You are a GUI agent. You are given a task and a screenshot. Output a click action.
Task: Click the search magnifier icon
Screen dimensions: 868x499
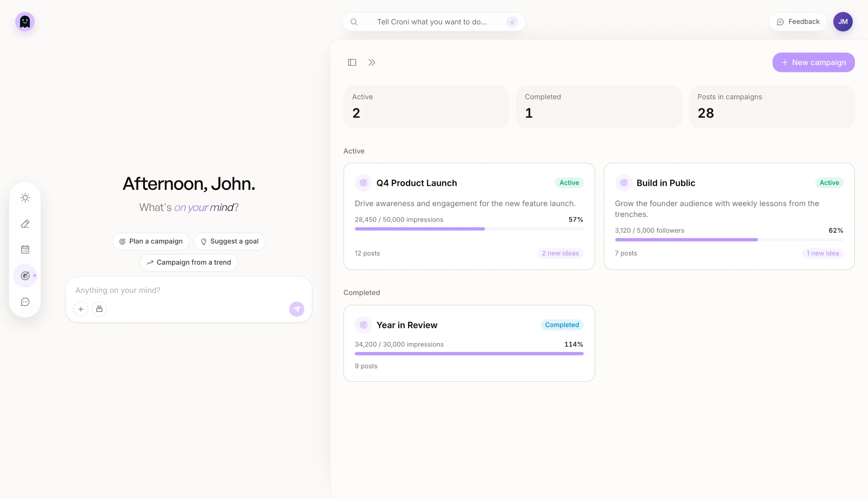(354, 22)
